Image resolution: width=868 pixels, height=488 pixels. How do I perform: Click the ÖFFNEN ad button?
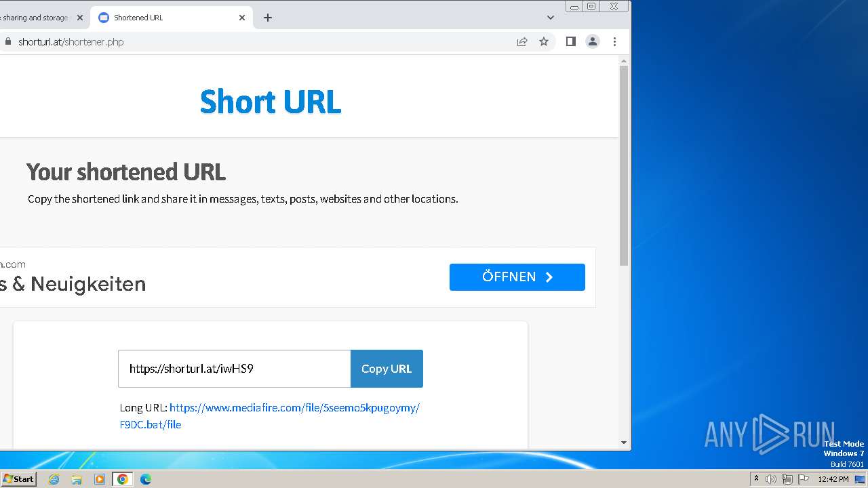tap(517, 277)
